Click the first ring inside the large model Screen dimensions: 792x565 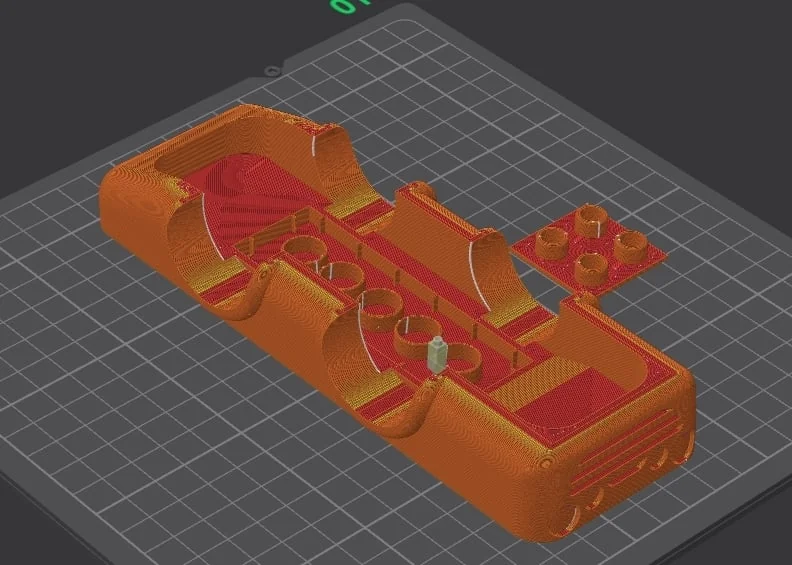coord(303,250)
